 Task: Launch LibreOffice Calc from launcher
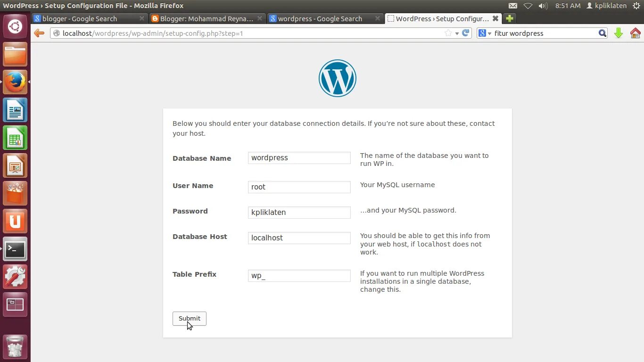(x=15, y=138)
